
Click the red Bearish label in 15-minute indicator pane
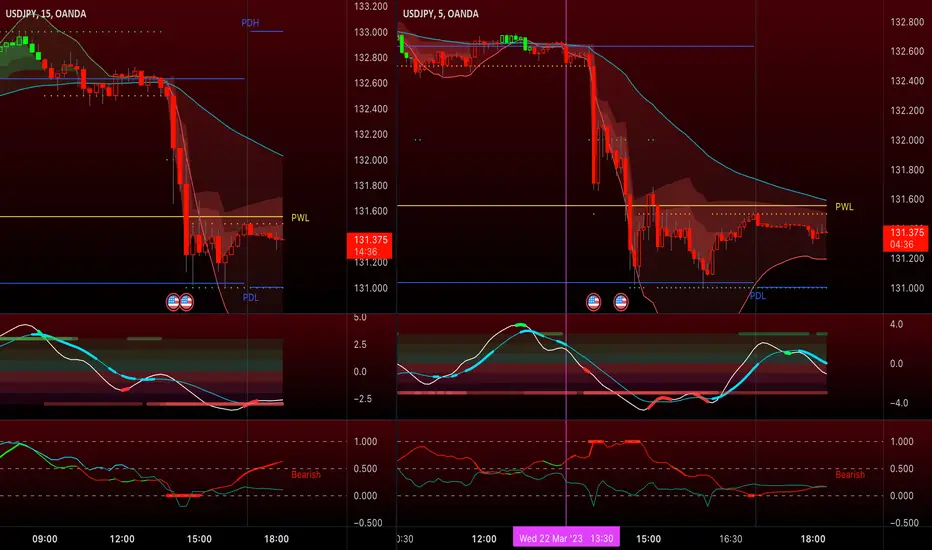(x=306, y=474)
